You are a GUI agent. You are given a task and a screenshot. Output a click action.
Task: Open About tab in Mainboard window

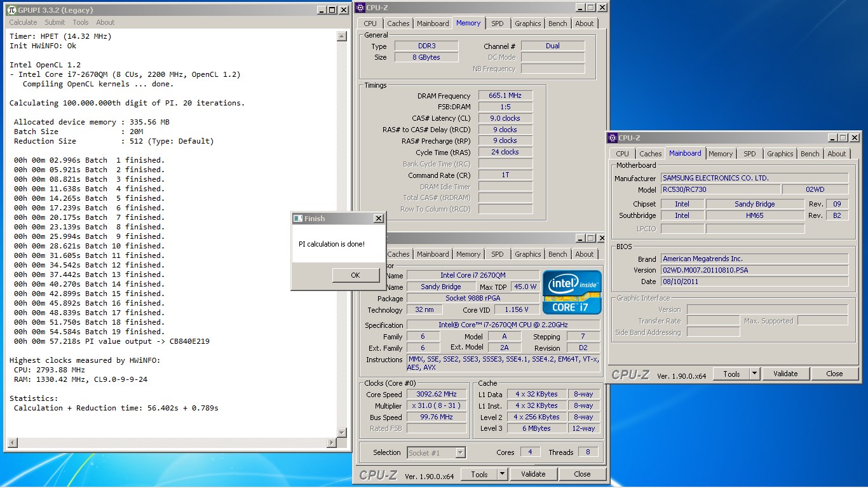[837, 154]
